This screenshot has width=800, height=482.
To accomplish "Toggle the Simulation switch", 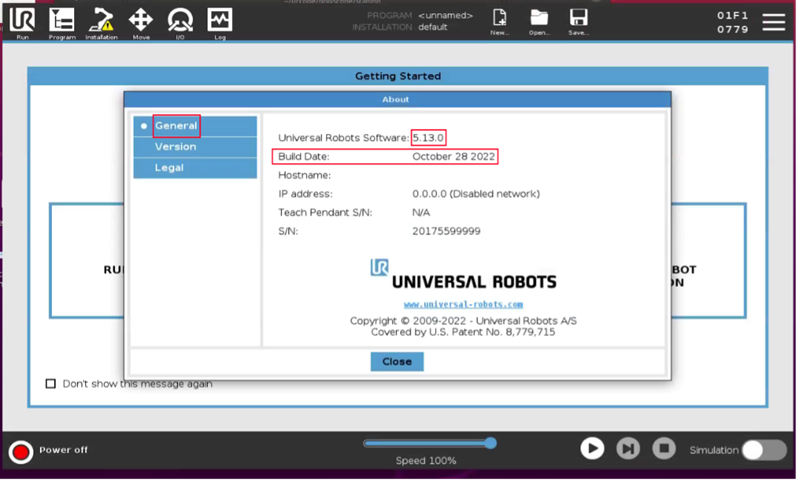I will coord(763,450).
